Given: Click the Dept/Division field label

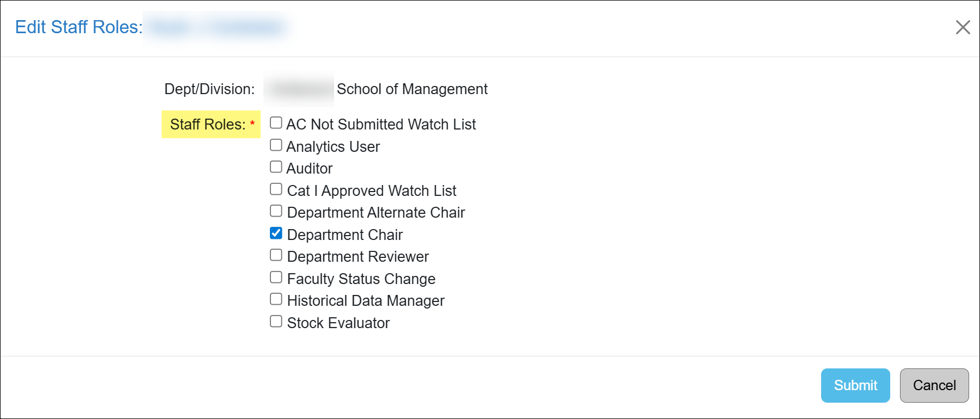Looking at the screenshot, I should 209,89.
